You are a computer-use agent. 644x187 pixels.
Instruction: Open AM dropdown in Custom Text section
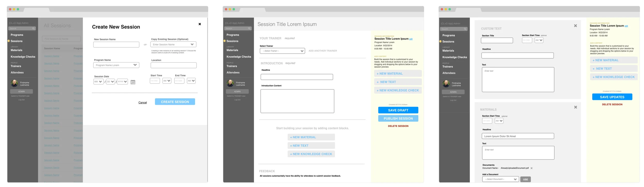pyautogui.click(x=539, y=40)
